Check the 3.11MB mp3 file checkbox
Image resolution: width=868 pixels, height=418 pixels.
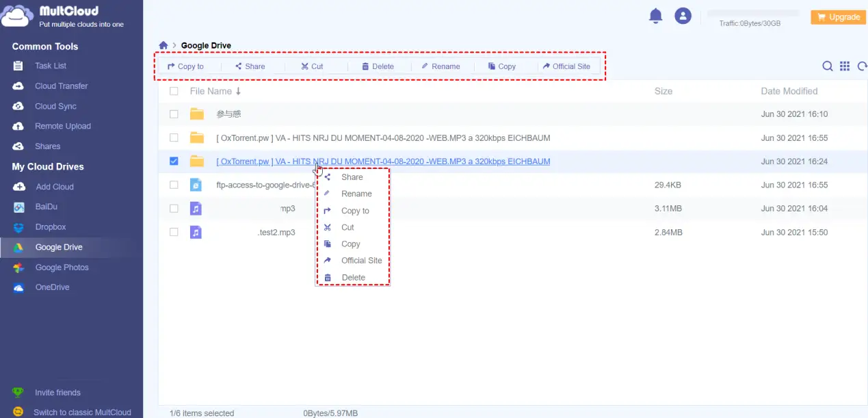point(174,209)
